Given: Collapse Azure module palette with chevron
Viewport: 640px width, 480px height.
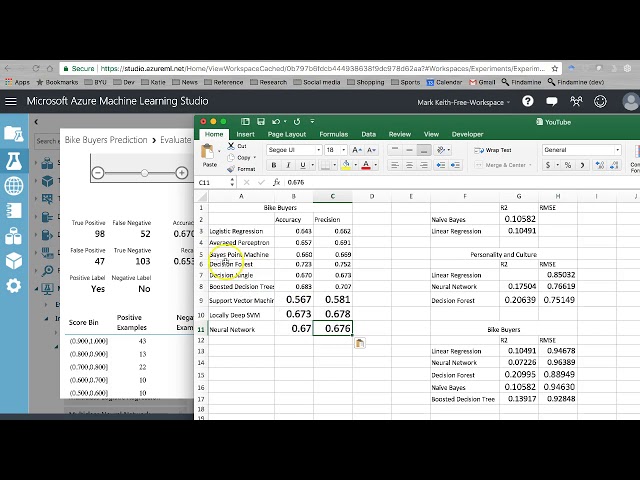Looking at the screenshot, I should [x=36, y=122].
